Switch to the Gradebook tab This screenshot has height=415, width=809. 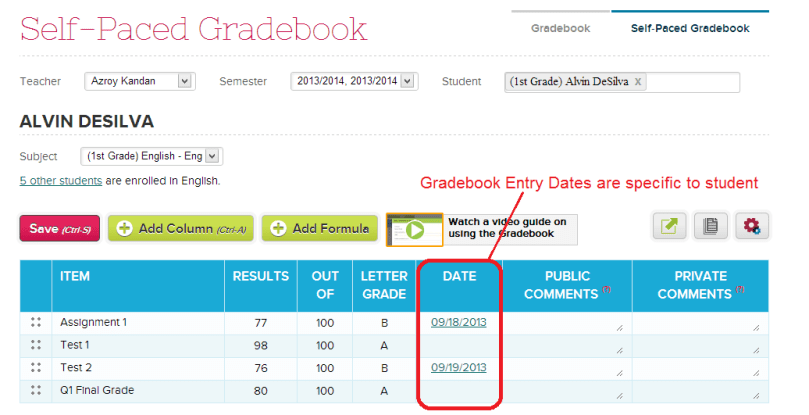tap(560, 28)
